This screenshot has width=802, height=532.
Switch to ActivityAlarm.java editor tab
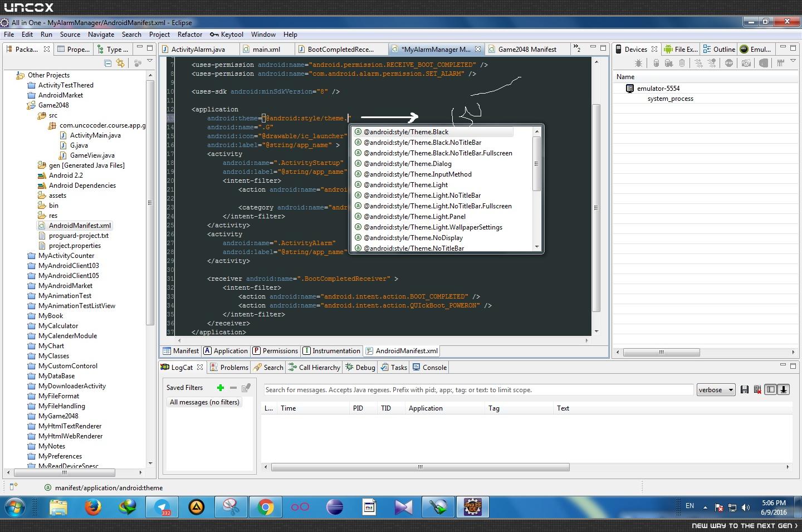tap(198, 49)
